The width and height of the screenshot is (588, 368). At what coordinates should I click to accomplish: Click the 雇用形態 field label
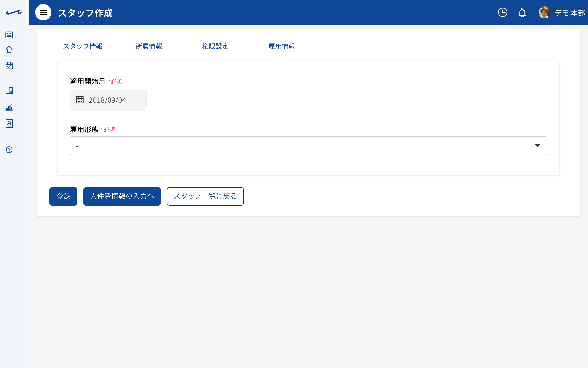click(x=84, y=129)
